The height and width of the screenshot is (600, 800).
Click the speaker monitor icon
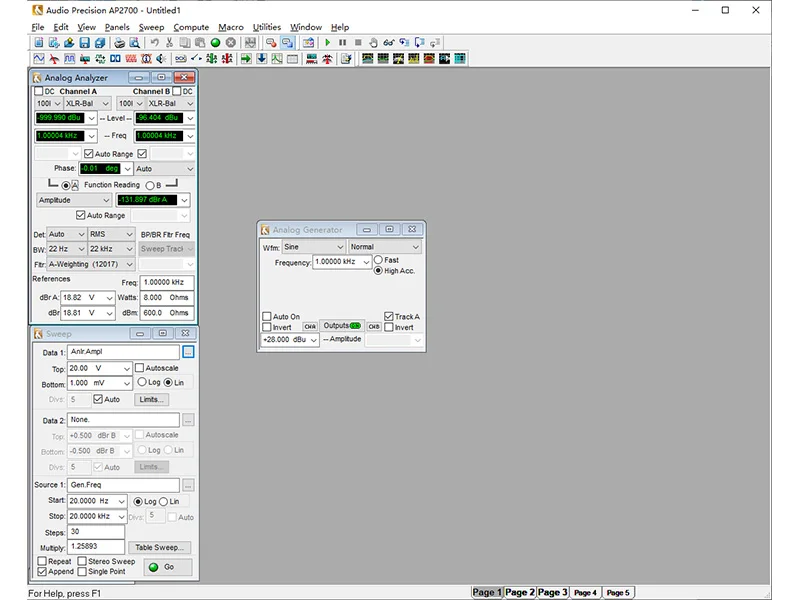tap(161, 59)
